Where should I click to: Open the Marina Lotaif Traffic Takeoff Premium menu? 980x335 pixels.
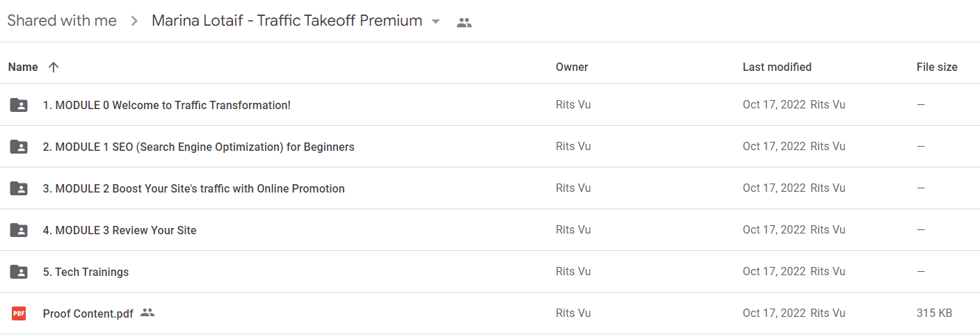tap(287, 21)
